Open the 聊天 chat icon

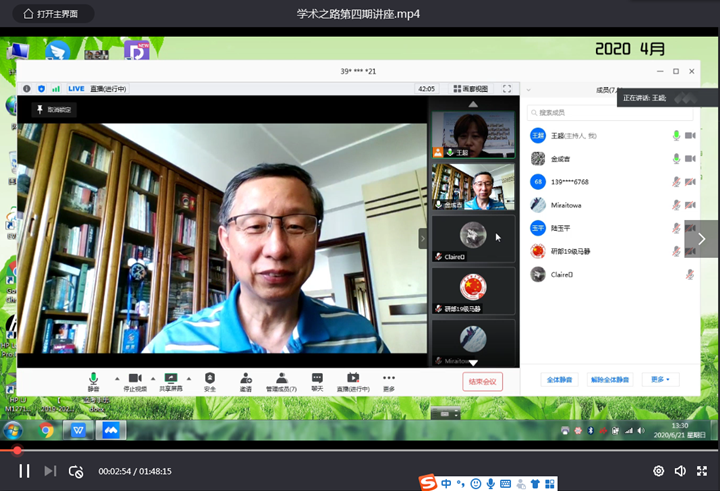[x=317, y=378]
